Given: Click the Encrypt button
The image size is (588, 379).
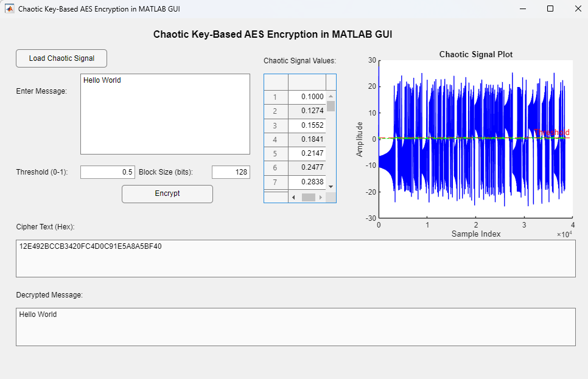Looking at the screenshot, I should coord(167,194).
